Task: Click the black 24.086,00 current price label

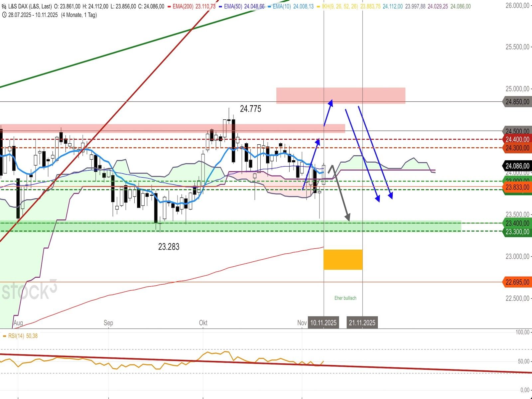Action: (x=517, y=166)
